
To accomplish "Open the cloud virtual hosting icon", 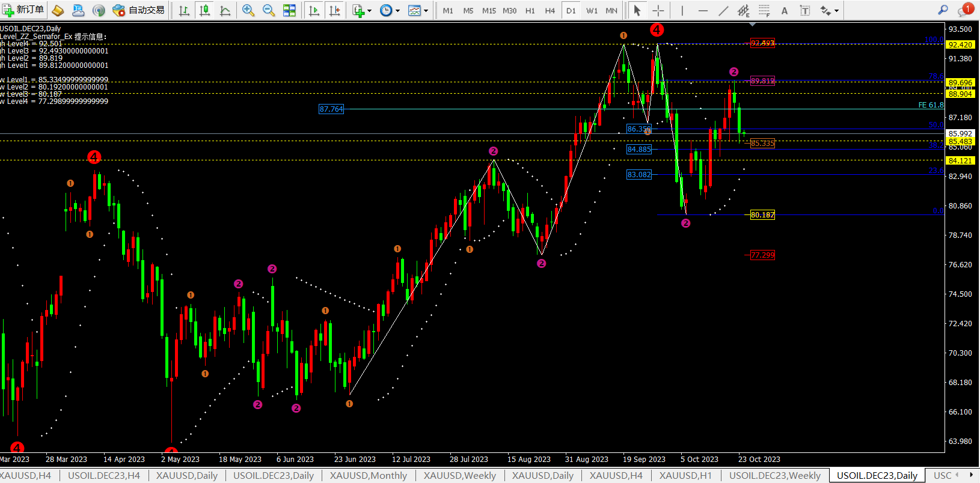I will [x=78, y=10].
